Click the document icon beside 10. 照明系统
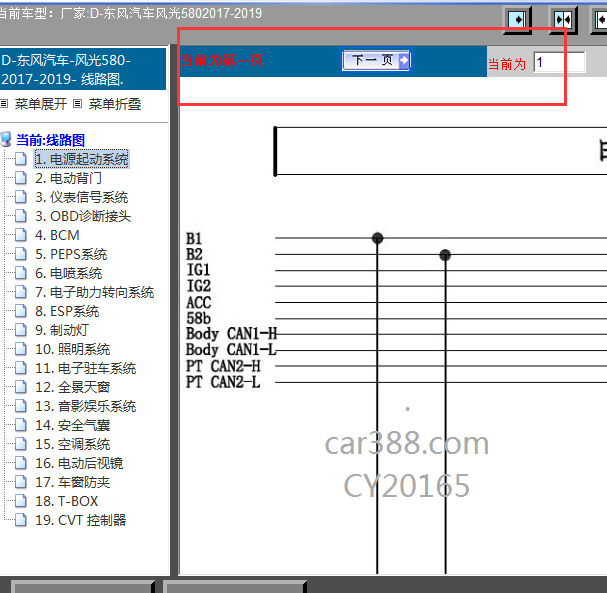 click(x=21, y=348)
